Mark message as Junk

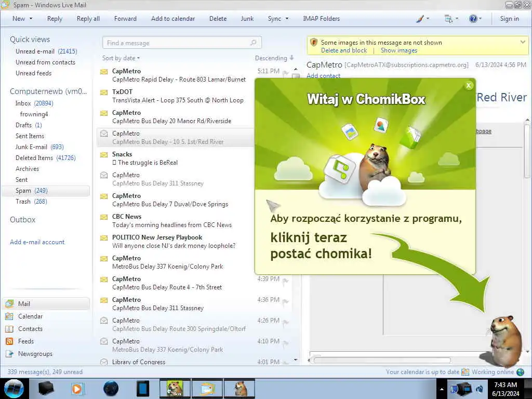[x=247, y=19]
